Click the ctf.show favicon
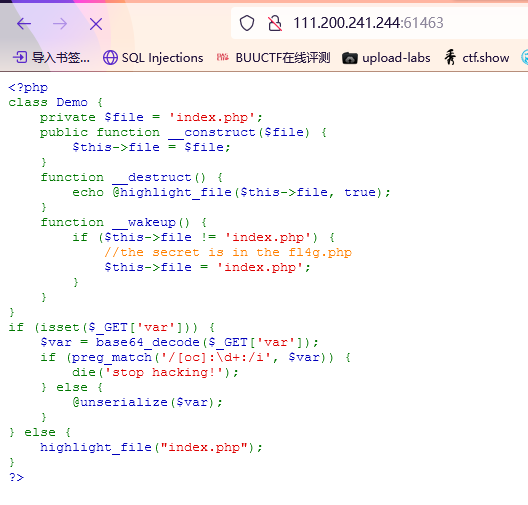 click(x=450, y=57)
